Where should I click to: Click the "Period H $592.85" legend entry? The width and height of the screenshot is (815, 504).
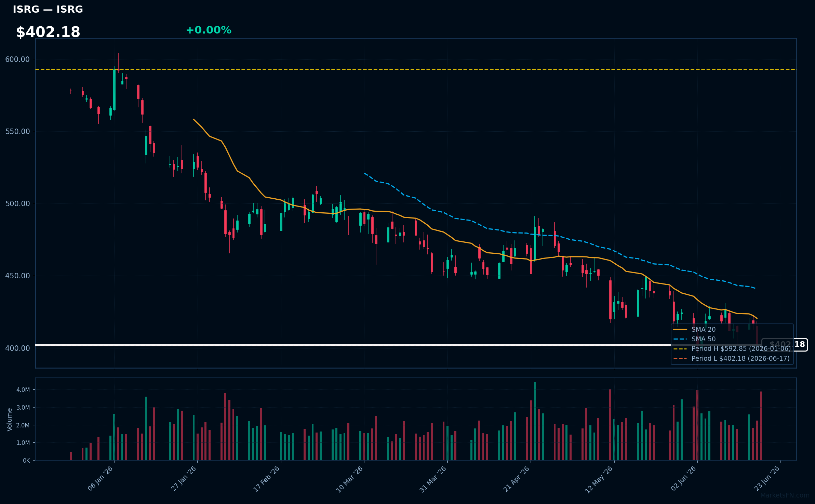coord(732,348)
